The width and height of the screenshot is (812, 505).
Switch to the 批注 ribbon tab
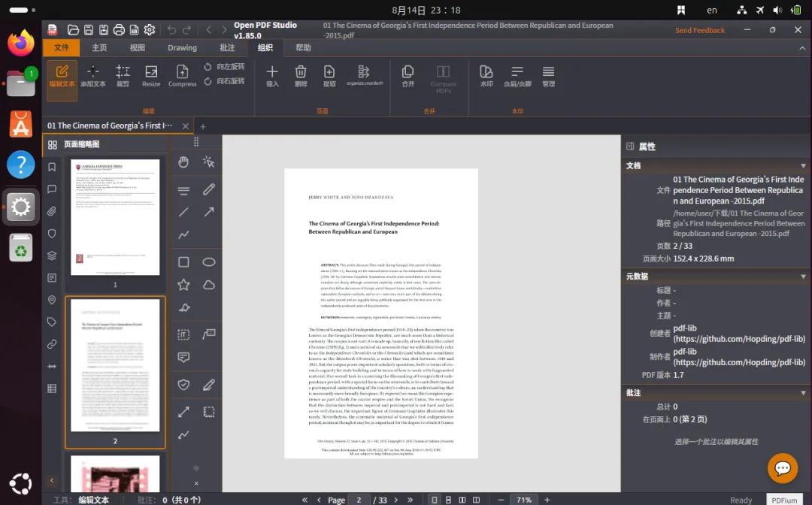tap(227, 47)
